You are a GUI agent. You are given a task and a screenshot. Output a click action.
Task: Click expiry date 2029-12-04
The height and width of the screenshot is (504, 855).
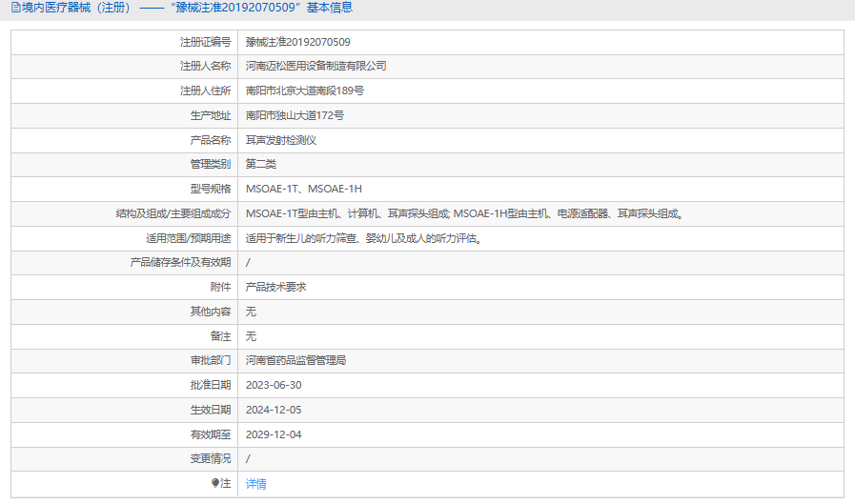tap(274, 434)
